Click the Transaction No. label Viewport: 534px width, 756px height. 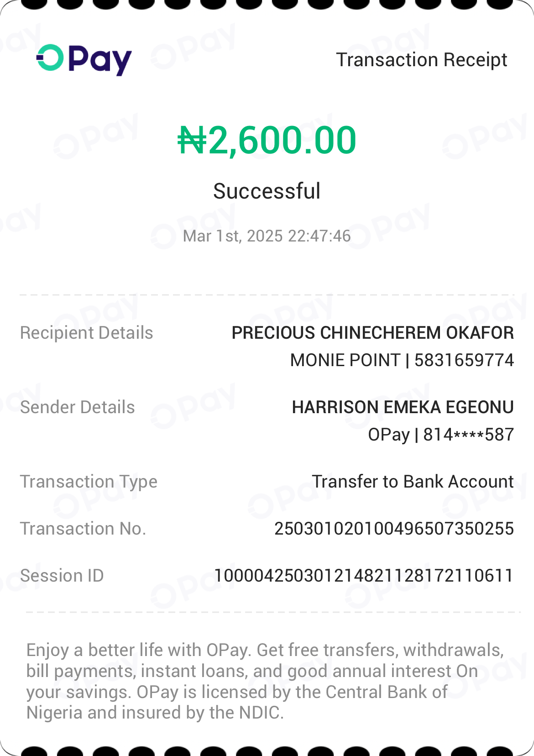click(83, 529)
